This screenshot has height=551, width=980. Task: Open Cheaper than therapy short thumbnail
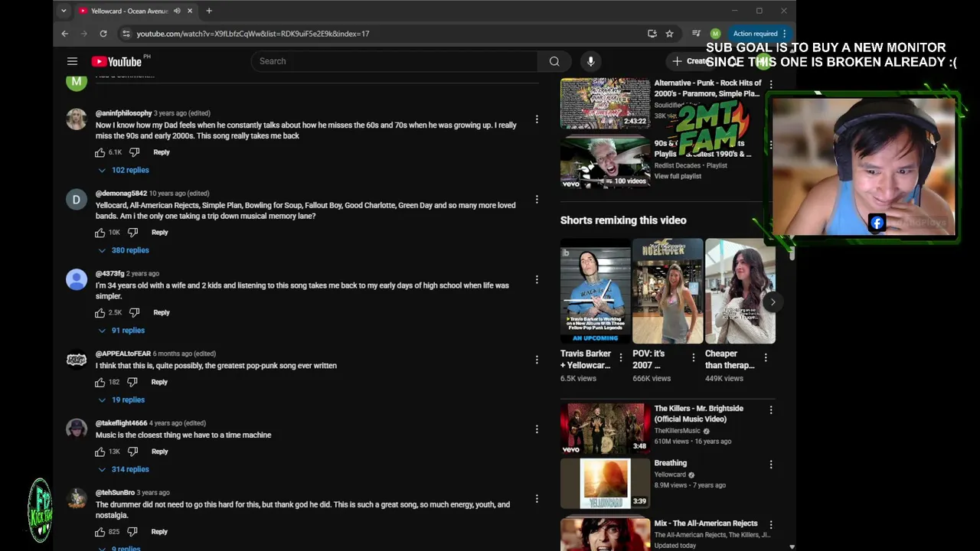[x=740, y=292]
